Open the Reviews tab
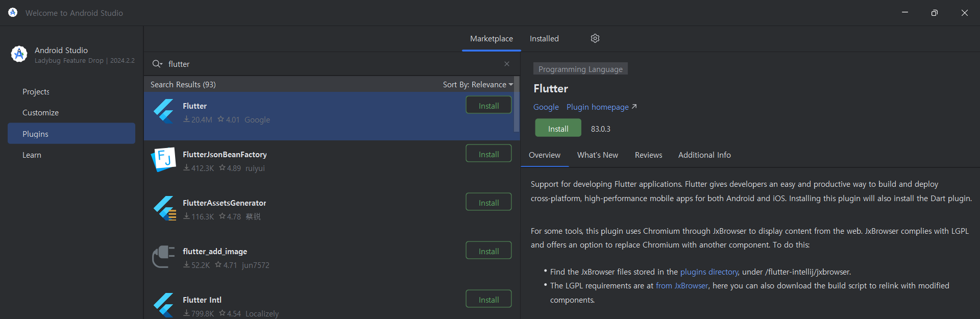 [x=649, y=155]
